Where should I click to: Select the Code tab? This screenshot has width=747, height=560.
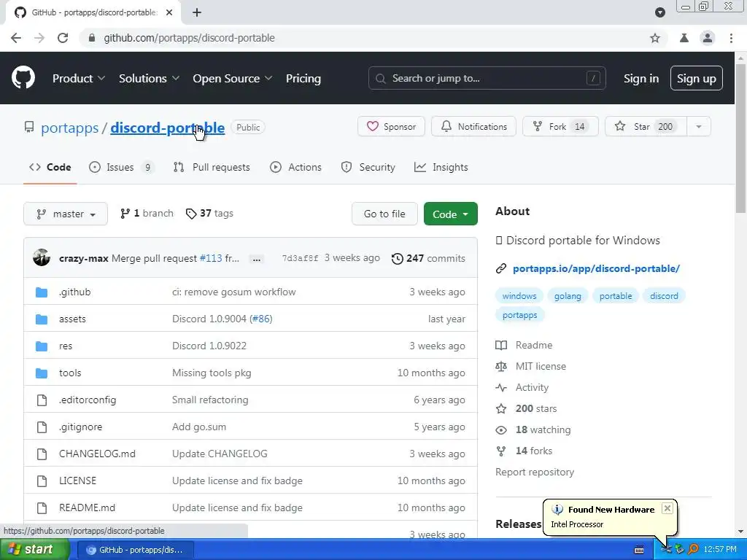[50, 167]
